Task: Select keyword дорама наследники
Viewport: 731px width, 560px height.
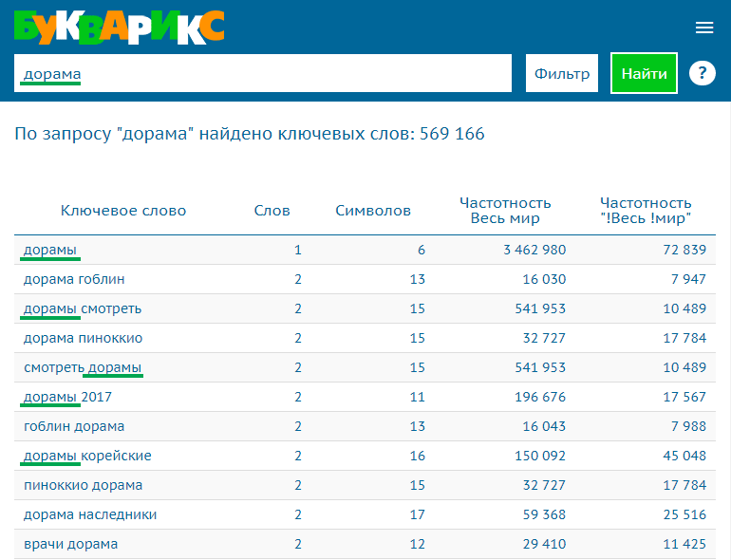Action: pyautogui.click(x=90, y=514)
